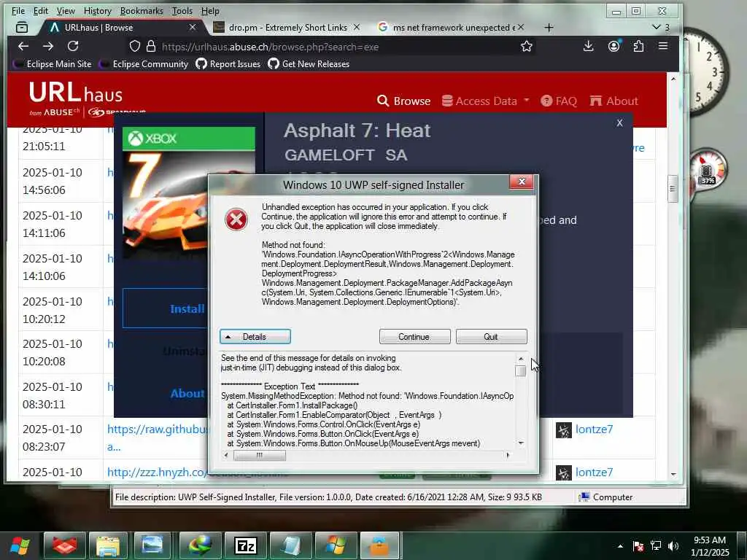Image resolution: width=747 pixels, height=560 pixels.
Task: Click Continue in the error dialog
Action: click(x=414, y=337)
